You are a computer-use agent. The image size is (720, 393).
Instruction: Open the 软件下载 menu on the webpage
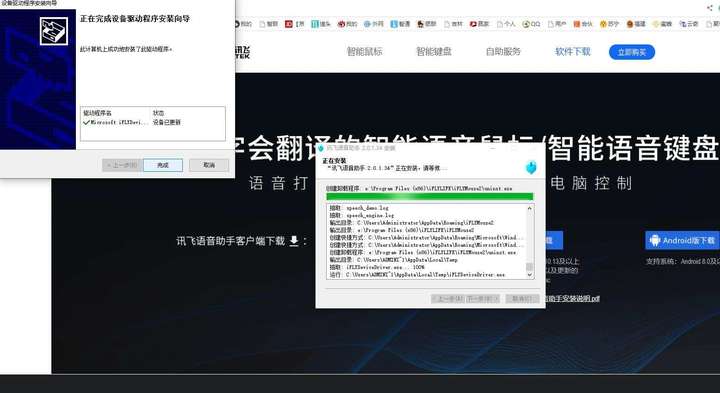[x=573, y=51]
